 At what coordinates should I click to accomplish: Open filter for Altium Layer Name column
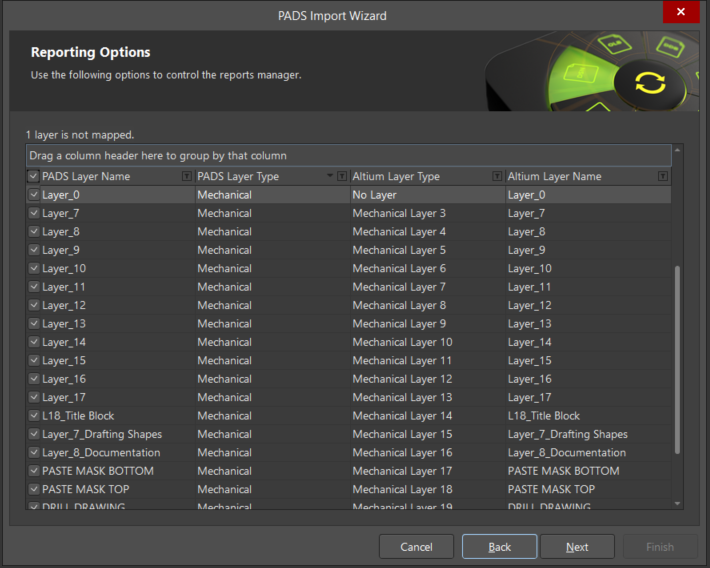point(663,176)
